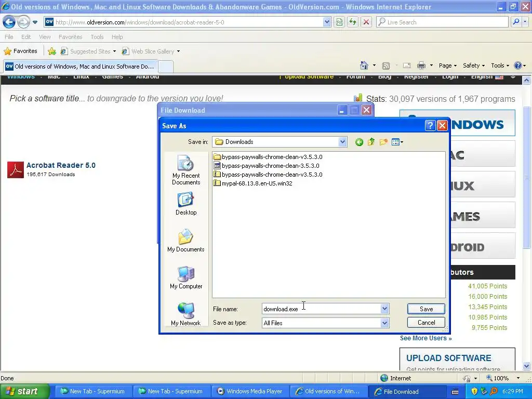
Task: Click the Create New Folder icon
Action: (x=383, y=142)
